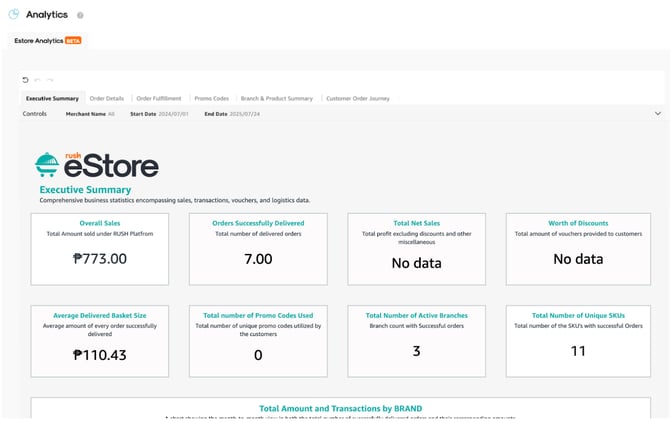This screenshot has height=422, width=670.
Task: Click Total Number of Unique SKUs title
Action: 578,315
